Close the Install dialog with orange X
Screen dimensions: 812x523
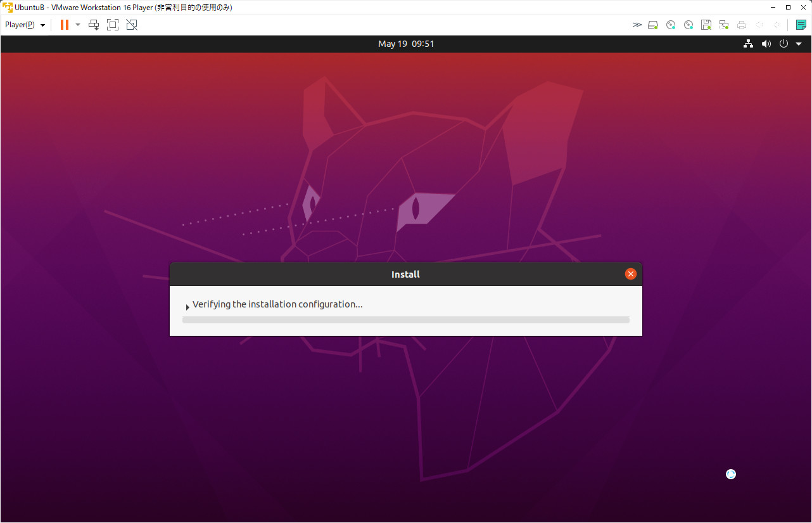(x=631, y=274)
